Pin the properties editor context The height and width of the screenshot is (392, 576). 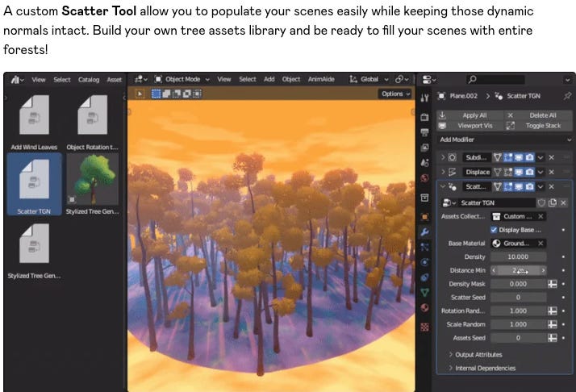pyautogui.click(x=567, y=96)
